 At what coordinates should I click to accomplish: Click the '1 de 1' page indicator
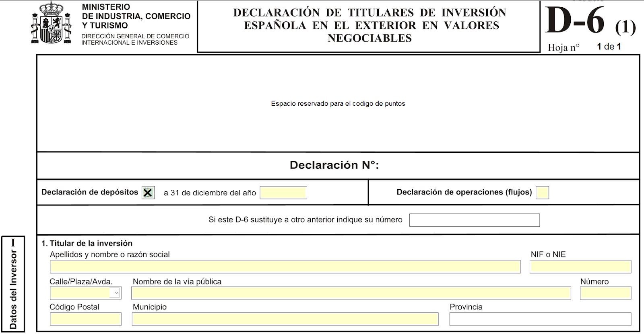click(x=609, y=47)
